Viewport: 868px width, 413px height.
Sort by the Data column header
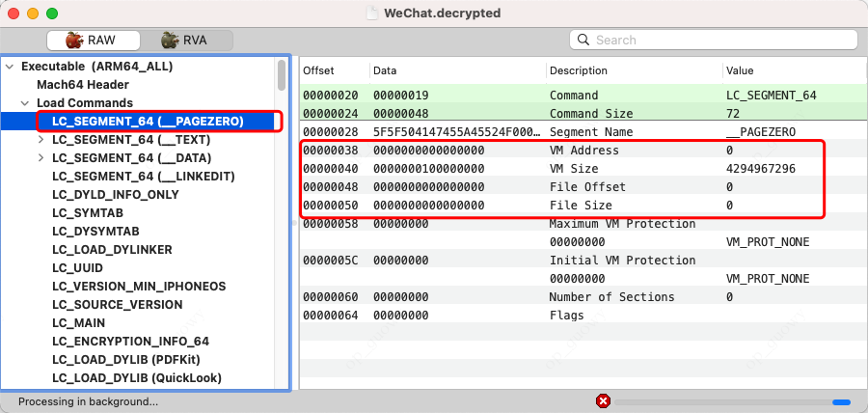pyautogui.click(x=458, y=70)
